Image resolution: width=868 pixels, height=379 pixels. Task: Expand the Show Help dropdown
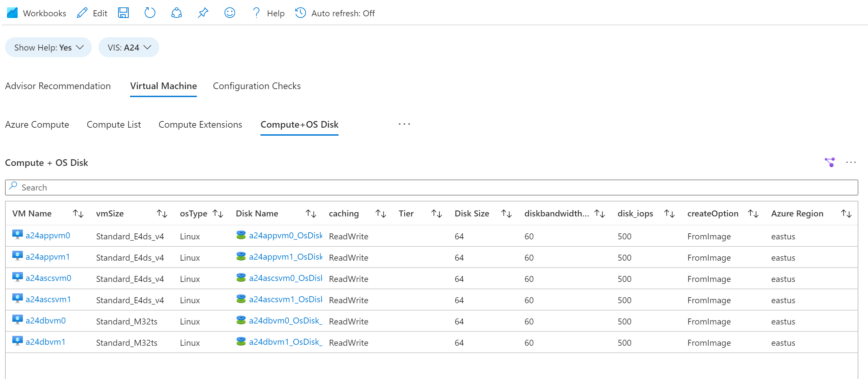(x=48, y=48)
